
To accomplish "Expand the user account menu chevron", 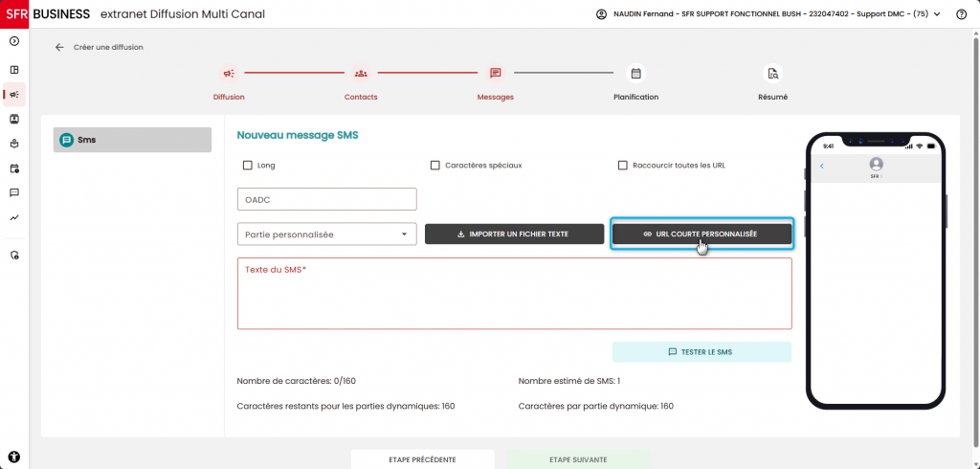I will pos(937,14).
